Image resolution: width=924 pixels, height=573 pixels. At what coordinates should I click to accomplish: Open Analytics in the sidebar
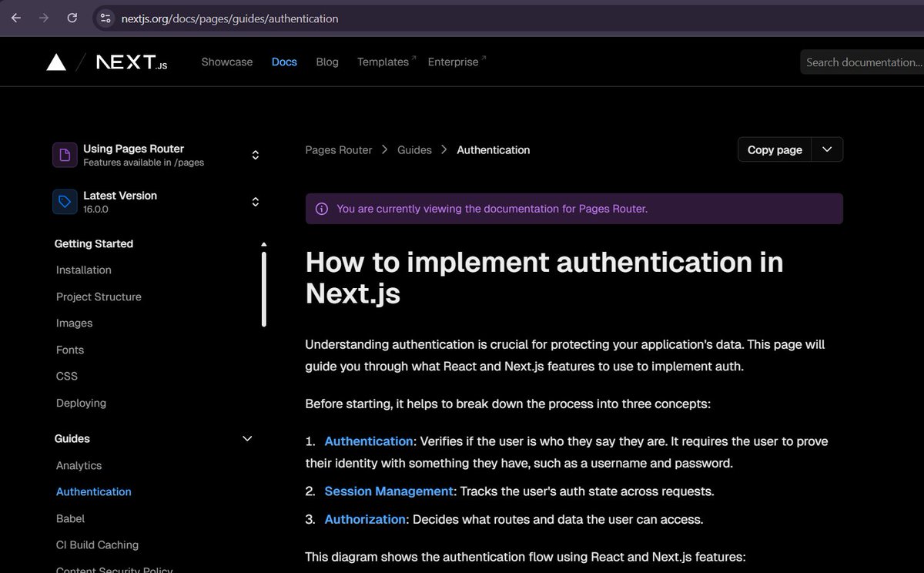point(79,465)
